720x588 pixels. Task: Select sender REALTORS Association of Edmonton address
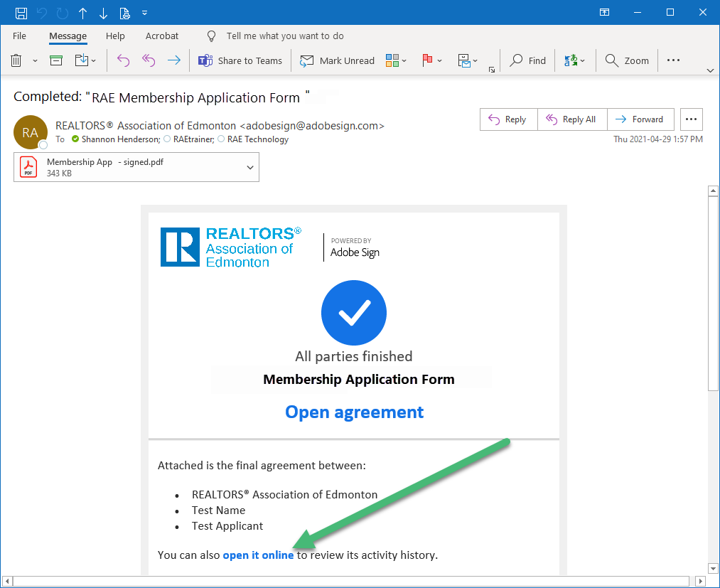[220, 126]
